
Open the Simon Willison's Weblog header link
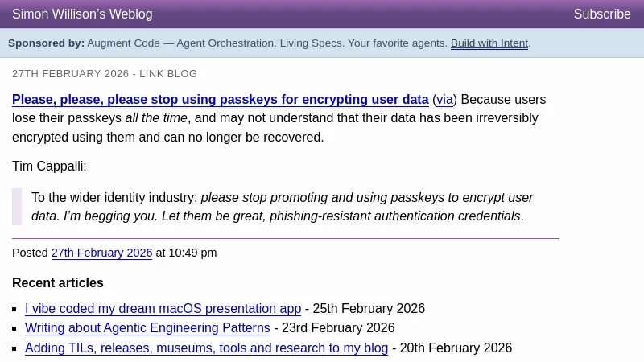coord(82,14)
